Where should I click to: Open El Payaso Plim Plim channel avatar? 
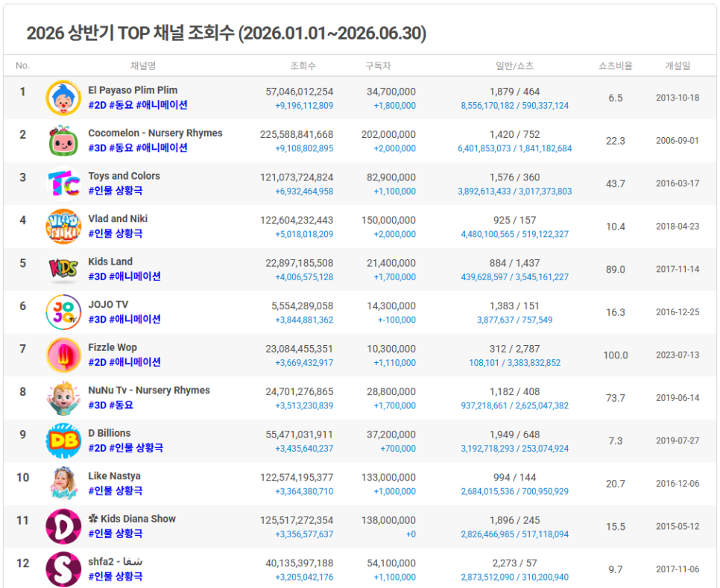click(63, 98)
